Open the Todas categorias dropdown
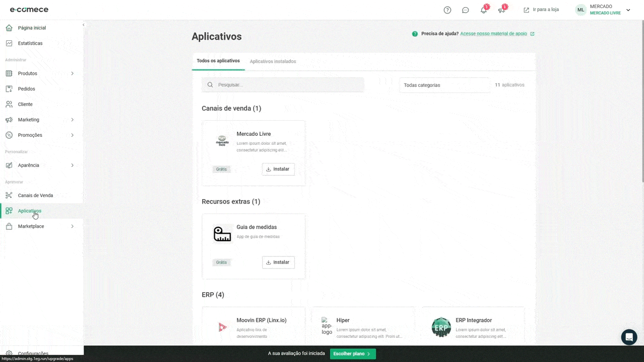This screenshot has width=644, height=362. tap(444, 85)
